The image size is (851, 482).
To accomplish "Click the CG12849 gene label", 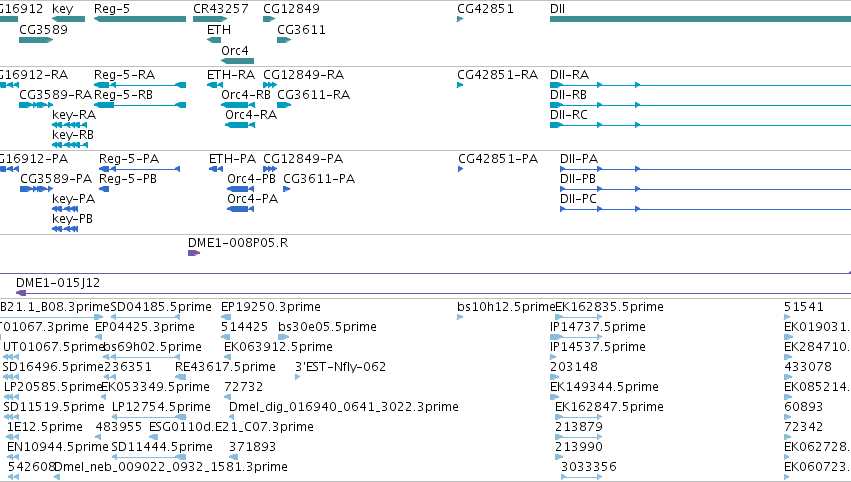I will click(x=291, y=9).
